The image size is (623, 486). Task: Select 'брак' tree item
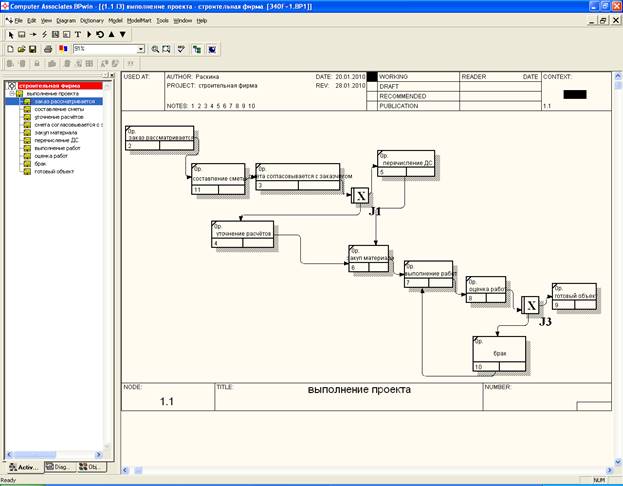40,164
